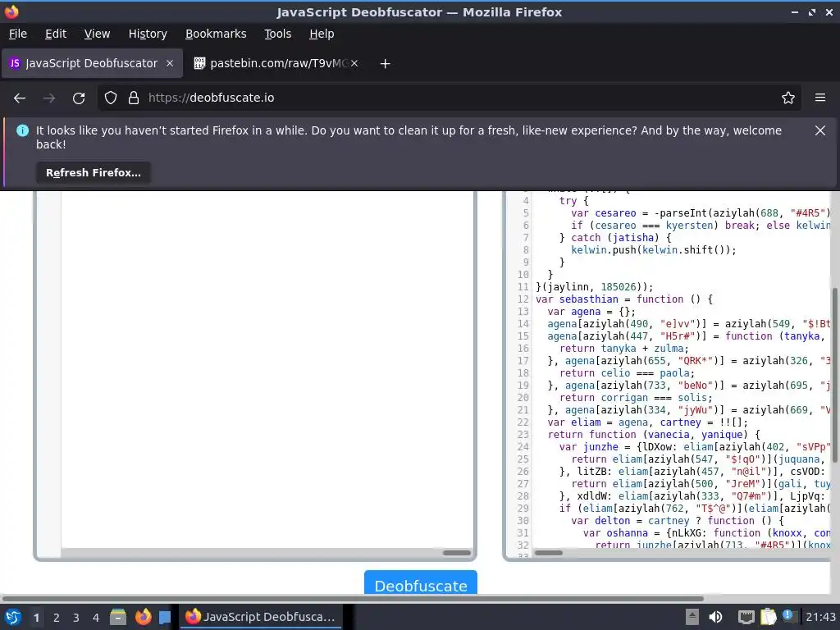Click the '}(jaylinn, 185026));' code line
The height and width of the screenshot is (630, 840).
tap(595, 287)
